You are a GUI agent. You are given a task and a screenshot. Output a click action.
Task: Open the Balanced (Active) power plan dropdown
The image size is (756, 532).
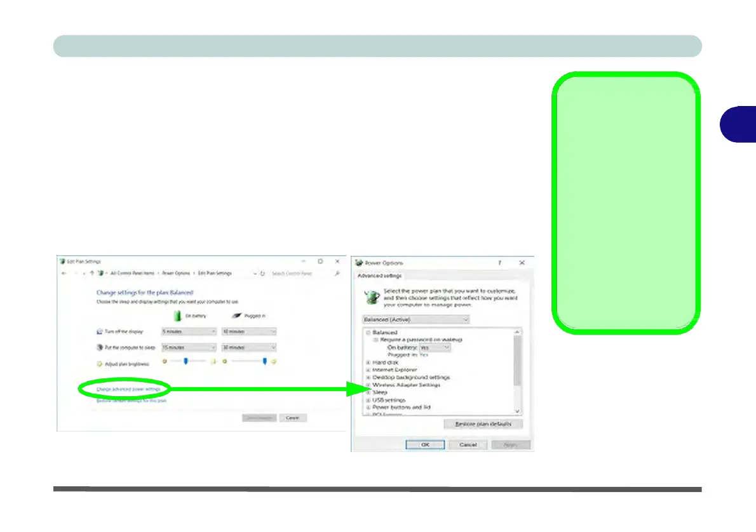click(x=415, y=319)
